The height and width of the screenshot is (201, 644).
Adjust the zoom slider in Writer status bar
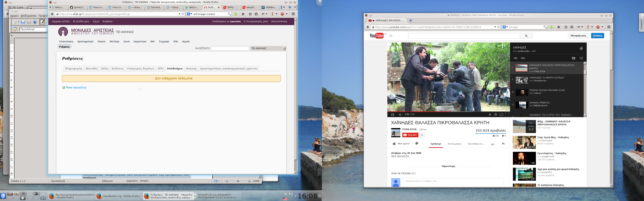(238, 181)
